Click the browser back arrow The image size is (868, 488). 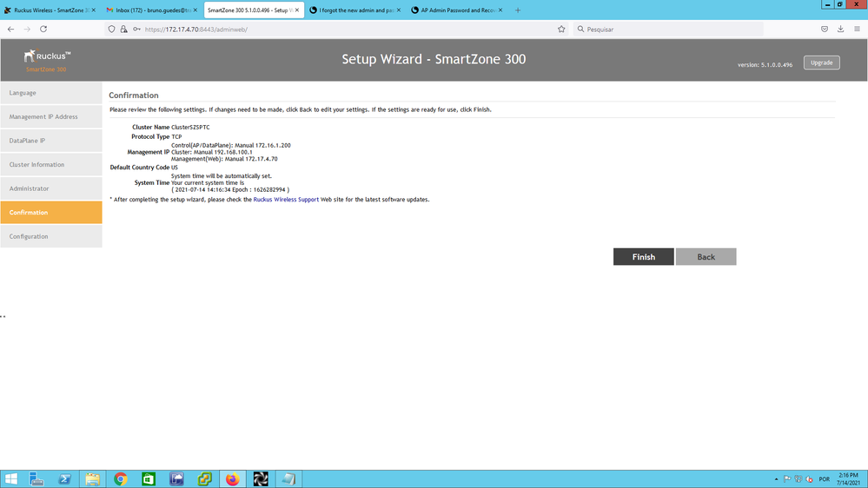click(10, 29)
